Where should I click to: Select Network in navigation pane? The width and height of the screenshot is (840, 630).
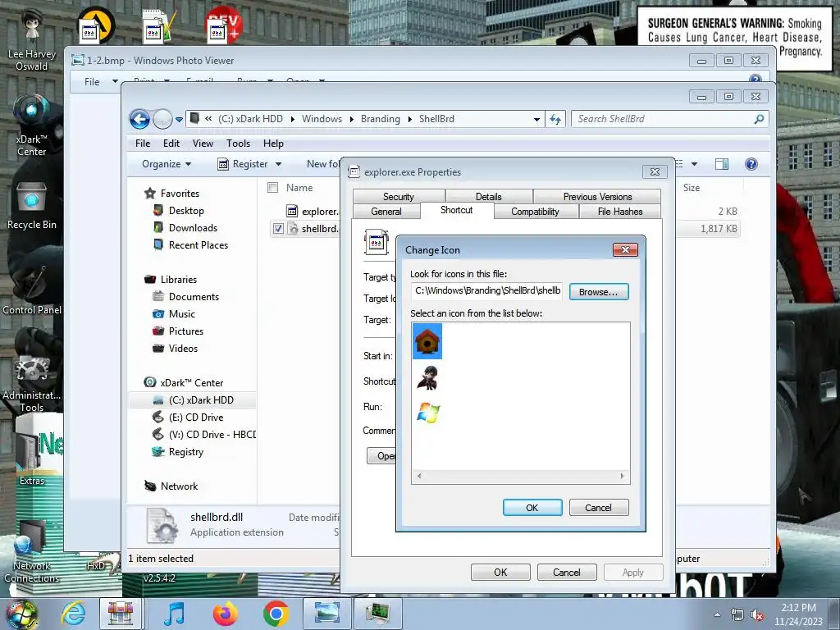179,486
